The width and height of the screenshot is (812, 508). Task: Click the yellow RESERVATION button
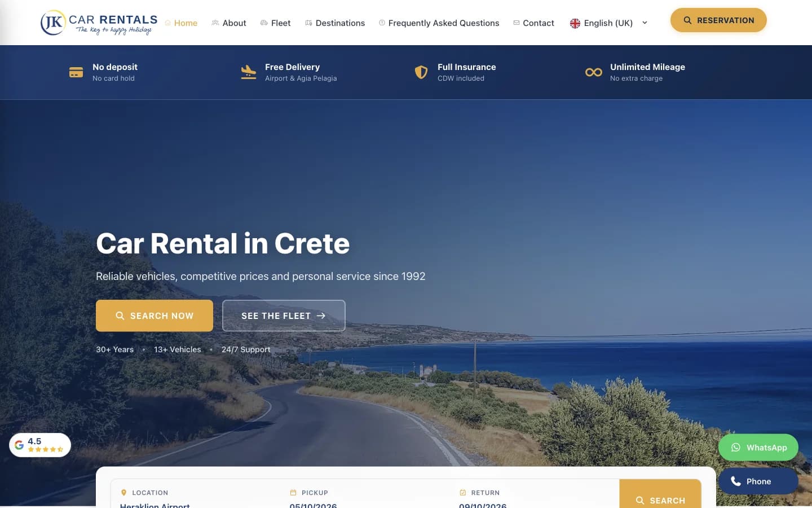click(718, 20)
